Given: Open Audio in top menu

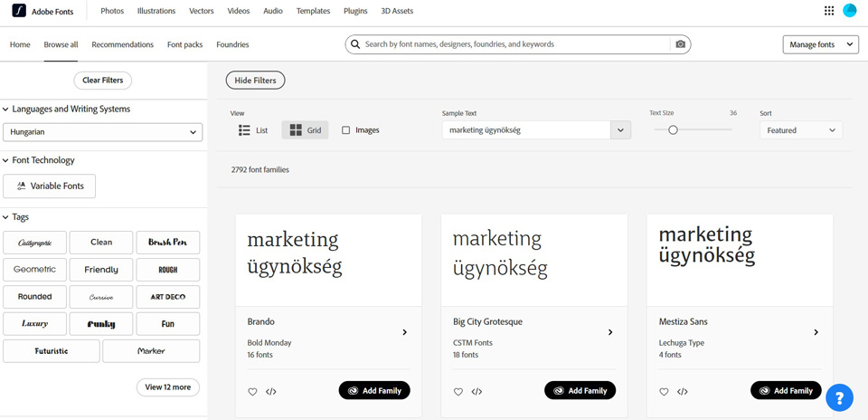Looking at the screenshot, I should point(273,11).
